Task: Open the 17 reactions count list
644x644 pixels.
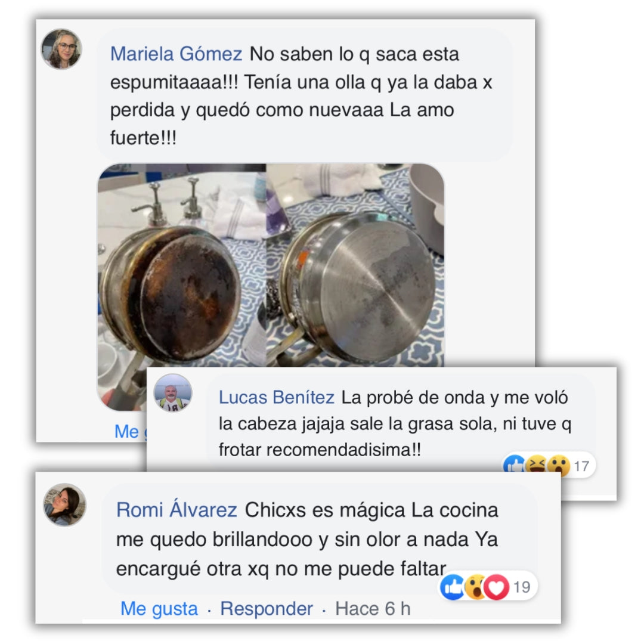Action: point(581,466)
